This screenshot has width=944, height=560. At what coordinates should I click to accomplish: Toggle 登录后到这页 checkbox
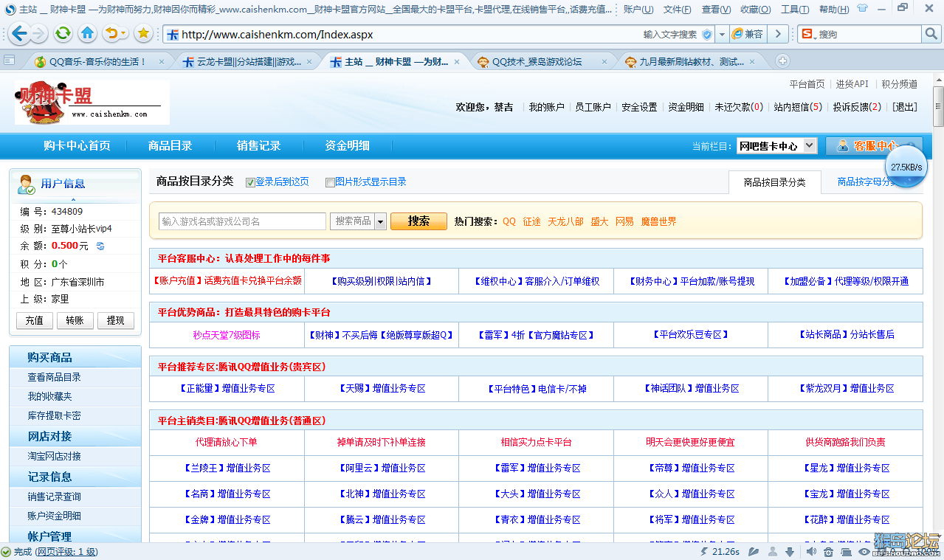point(250,182)
